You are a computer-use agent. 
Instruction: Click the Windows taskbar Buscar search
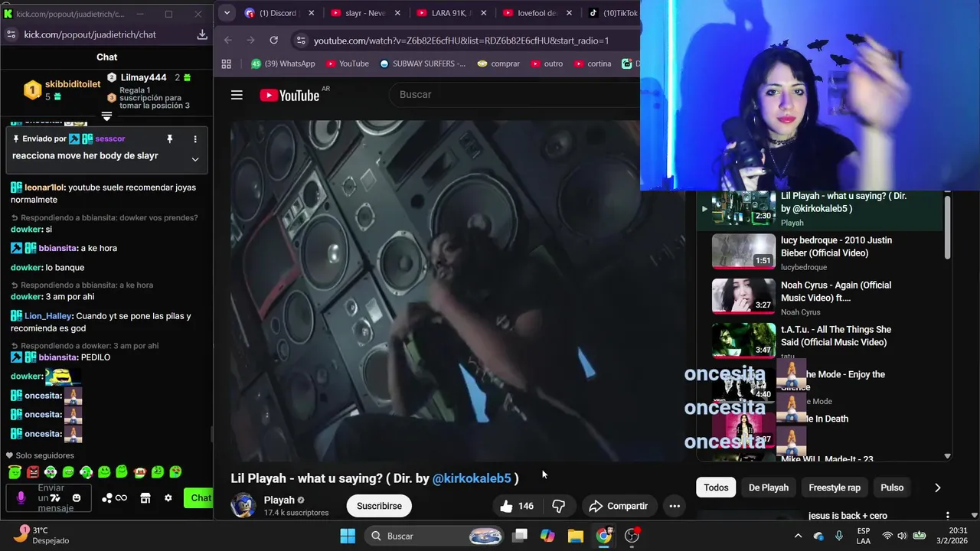[x=434, y=536]
